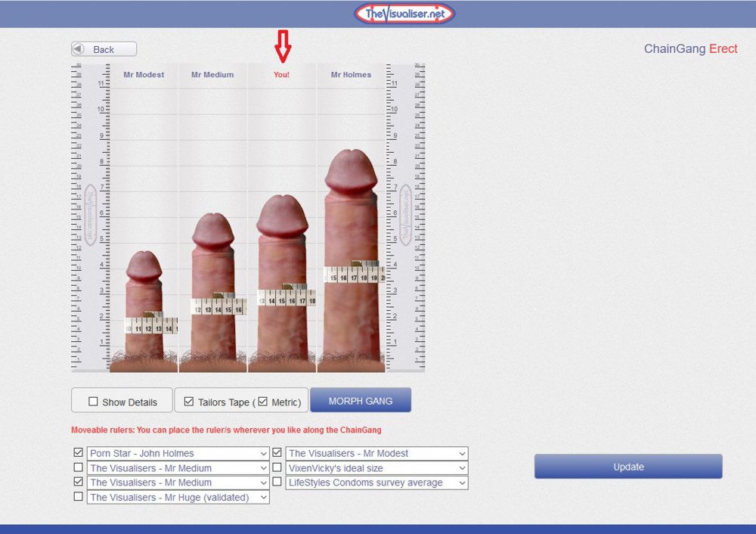Click the left ruler's watermark logo
The width and height of the screenshot is (756, 534).
pos(90,215)
